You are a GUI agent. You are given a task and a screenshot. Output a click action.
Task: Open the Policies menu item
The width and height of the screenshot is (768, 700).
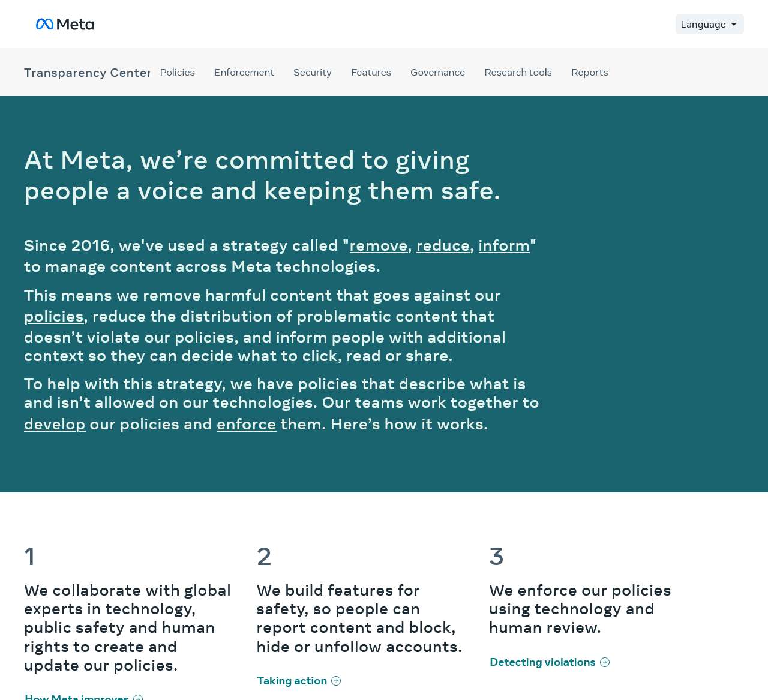177,72
